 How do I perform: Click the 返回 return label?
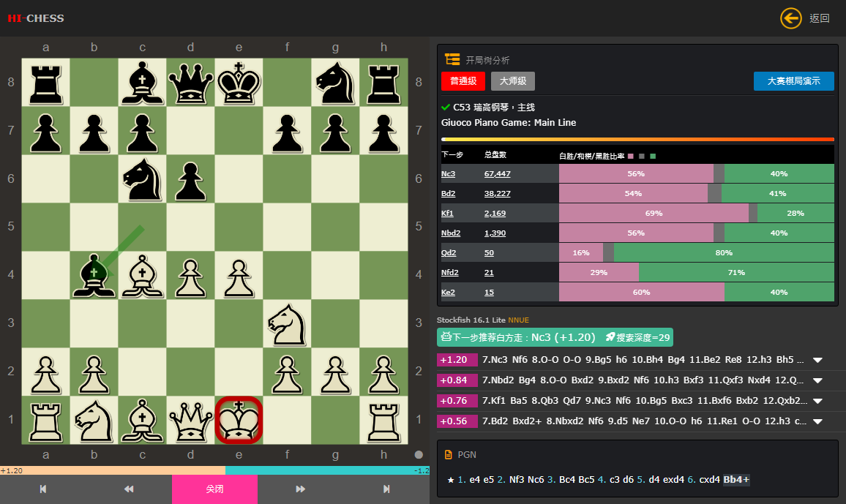point(820,18)
